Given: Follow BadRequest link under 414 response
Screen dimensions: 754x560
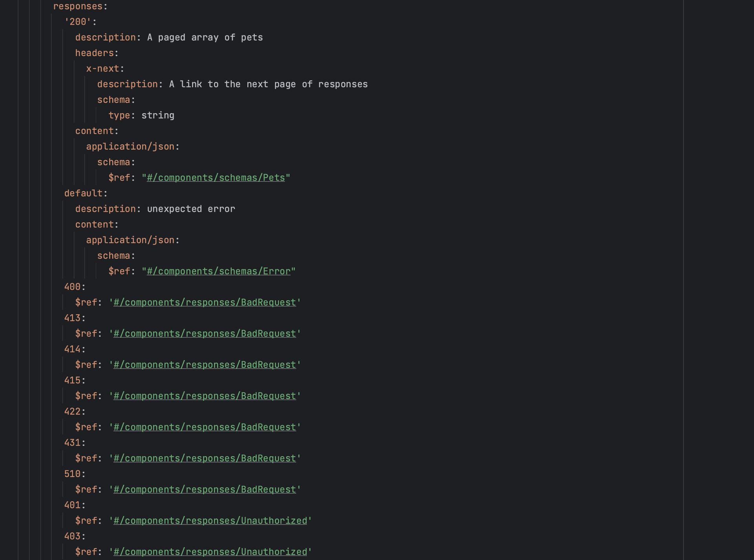Looking at the screenshot, I should tap(205, 365).
